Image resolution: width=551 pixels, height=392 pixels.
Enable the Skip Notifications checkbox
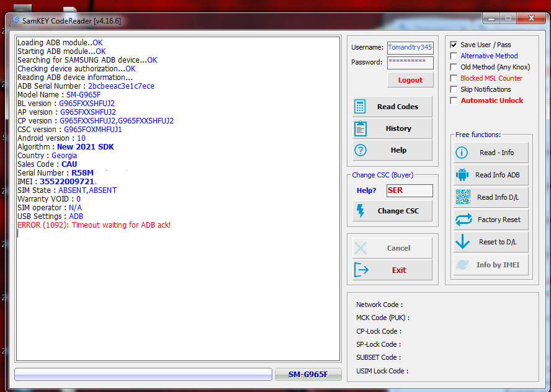(454, 89)
